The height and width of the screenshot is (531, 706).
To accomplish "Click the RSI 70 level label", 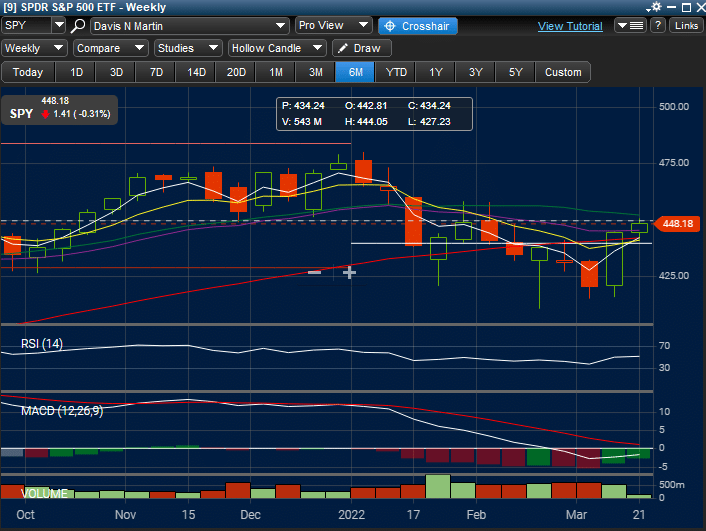I will (665, 345).
